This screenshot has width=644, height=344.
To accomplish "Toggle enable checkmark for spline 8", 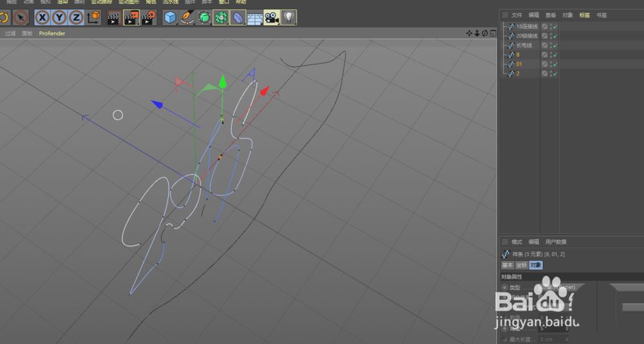I will pyautogui.click(x=555, y=55).
